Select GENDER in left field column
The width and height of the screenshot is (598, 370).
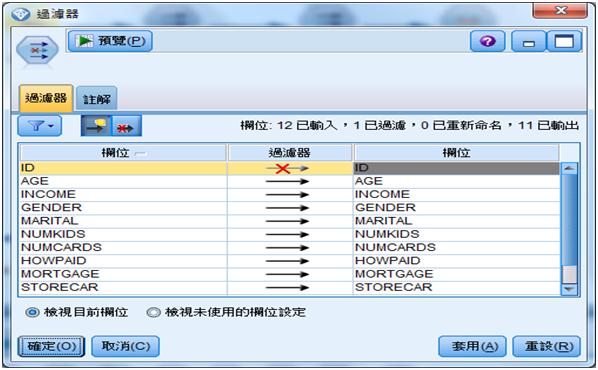(123, 208)
